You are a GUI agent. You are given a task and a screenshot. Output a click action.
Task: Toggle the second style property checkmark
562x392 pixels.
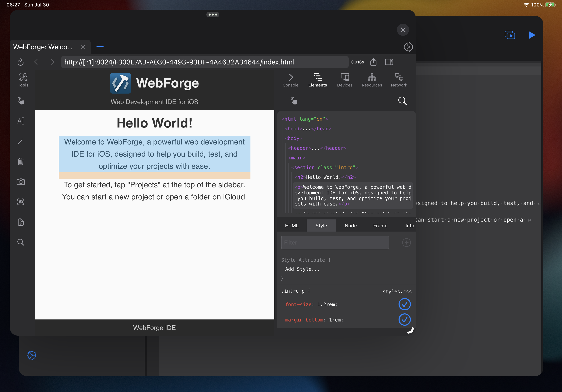(404, 319)
